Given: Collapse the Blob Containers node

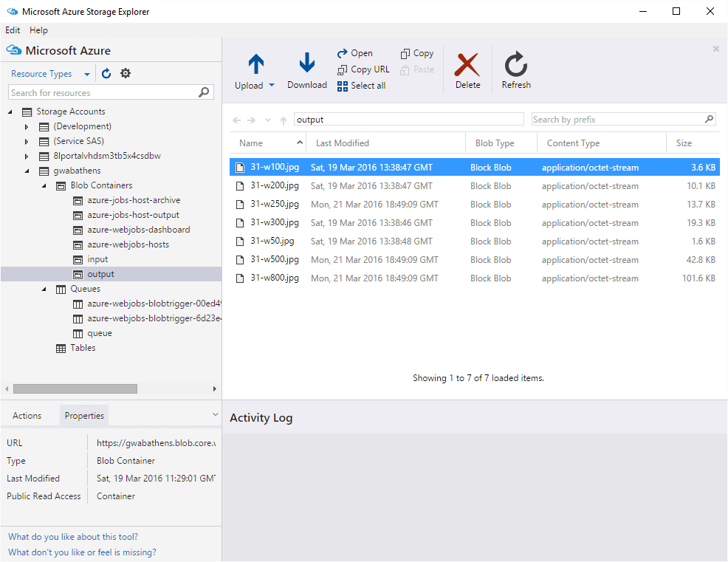Looking at the screenshot, I should point(44,185).
